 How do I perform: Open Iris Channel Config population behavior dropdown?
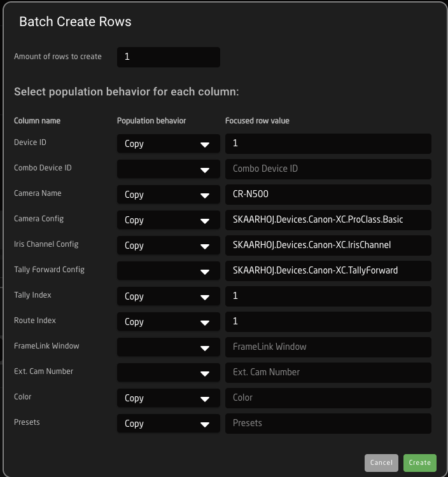tap(168, 245)
